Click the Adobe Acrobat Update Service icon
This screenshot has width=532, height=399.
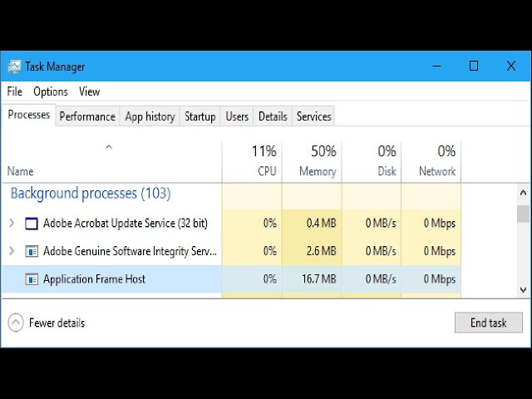[x=32, y=224]
